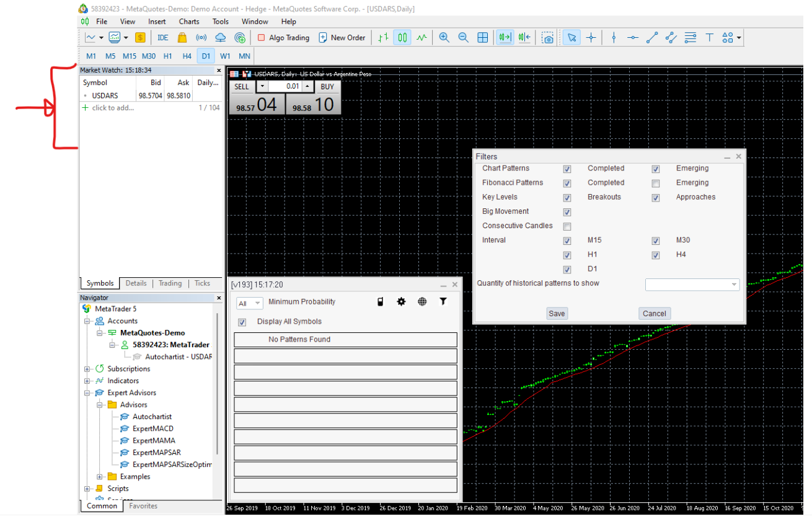Image resolution: width=812 pixels, height=519 pixels.
Task: Select the text label tool
Action: (x=709, y=38)
